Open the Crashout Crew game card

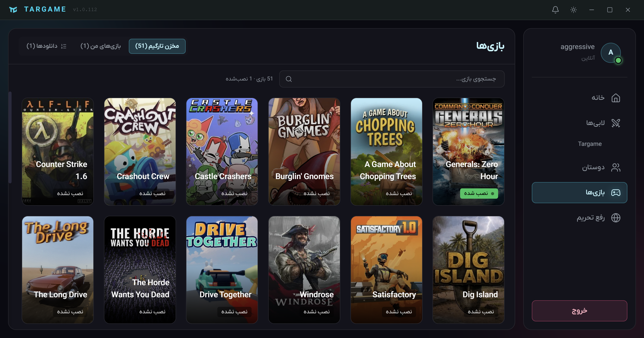(140, 152)
